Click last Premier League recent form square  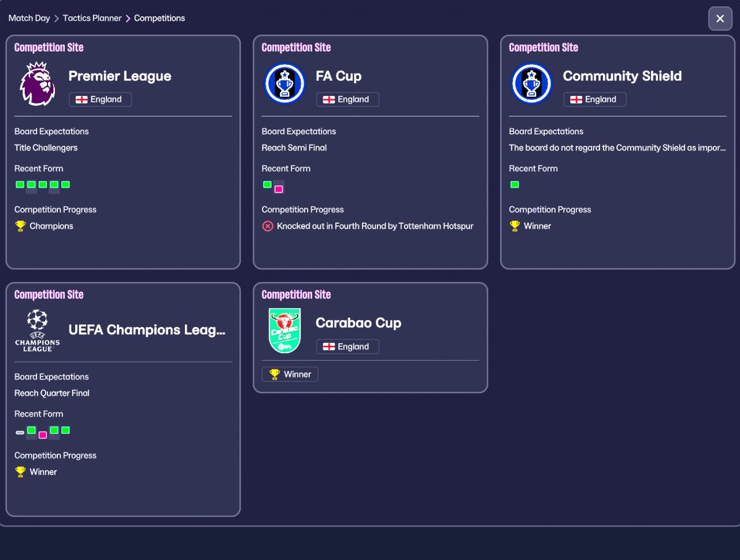(66, 185)
